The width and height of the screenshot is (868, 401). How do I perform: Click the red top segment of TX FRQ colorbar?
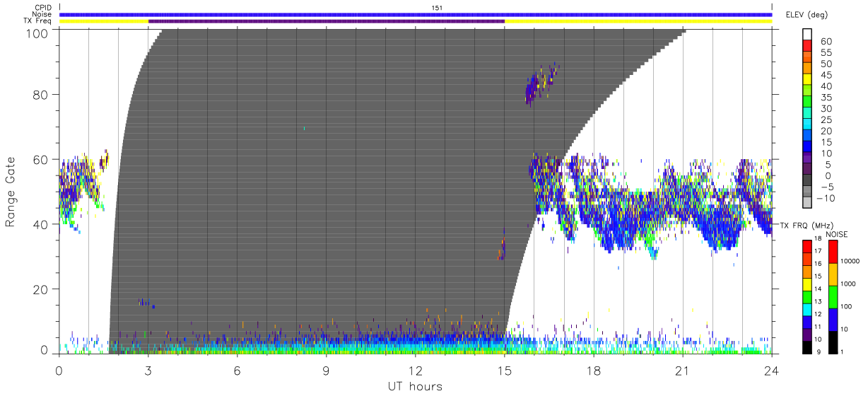tap(806, 246)
